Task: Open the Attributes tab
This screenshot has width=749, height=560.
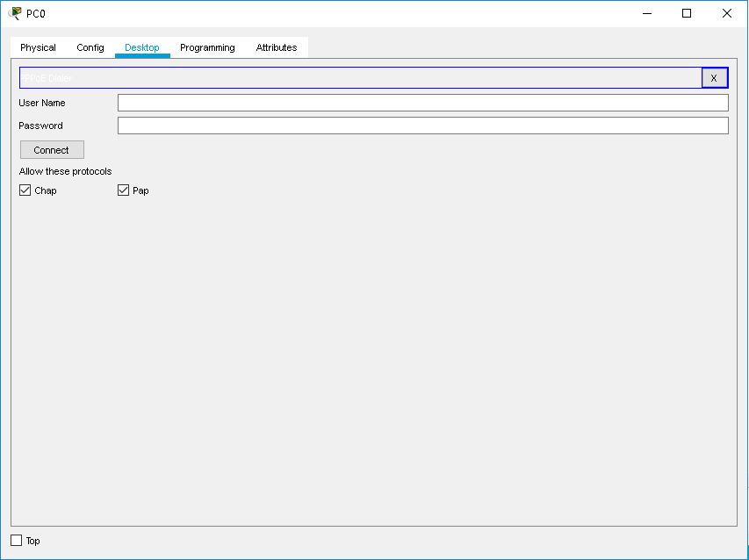Action: (276, 47)
